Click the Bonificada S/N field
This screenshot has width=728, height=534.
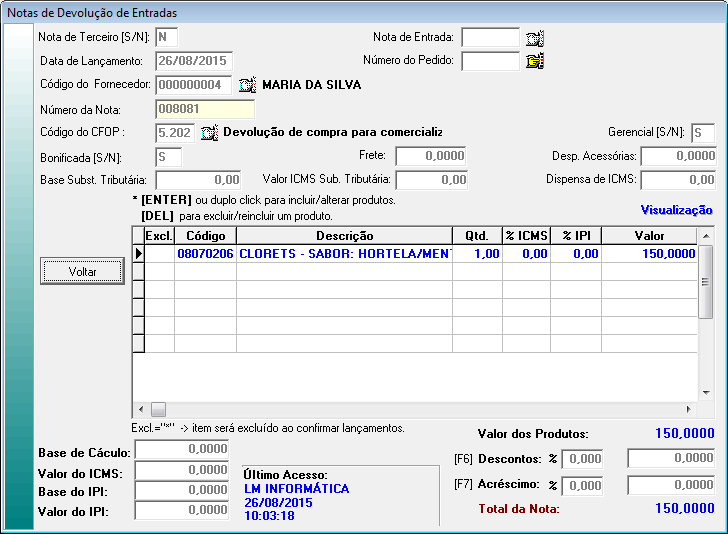(168, 156)
